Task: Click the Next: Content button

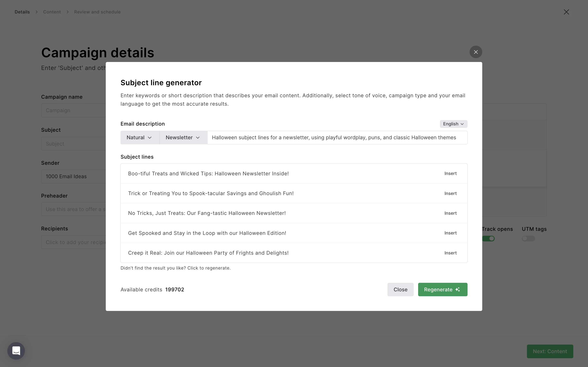Action: tap(550, 351)
